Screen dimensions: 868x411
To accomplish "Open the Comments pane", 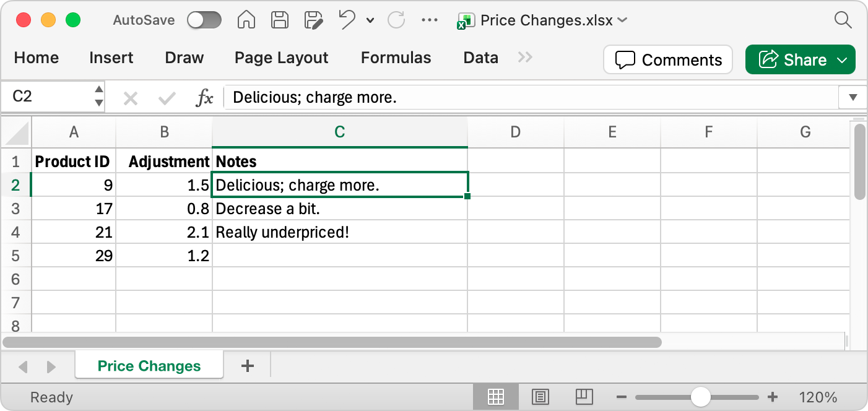I will [667, 59].
